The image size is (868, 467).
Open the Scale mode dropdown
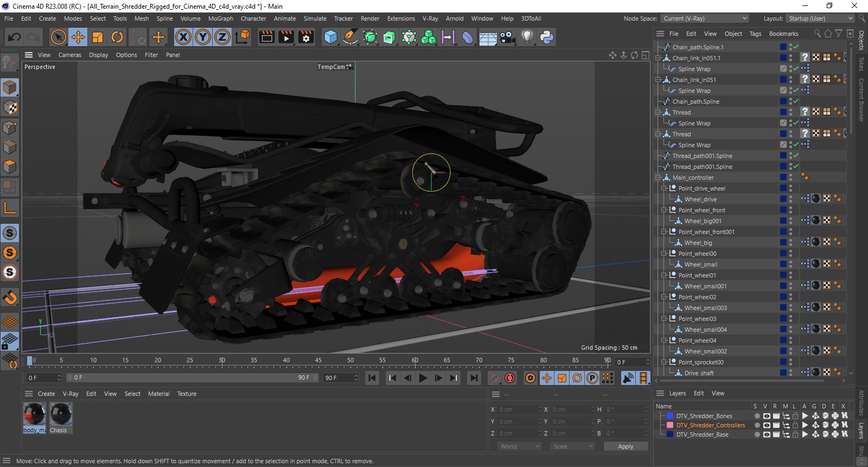(x=572, y=446)
